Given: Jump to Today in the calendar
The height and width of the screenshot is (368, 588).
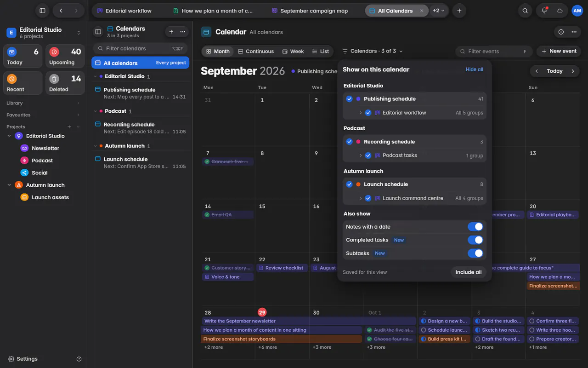Looking at the screenshot, I should 554,71.
